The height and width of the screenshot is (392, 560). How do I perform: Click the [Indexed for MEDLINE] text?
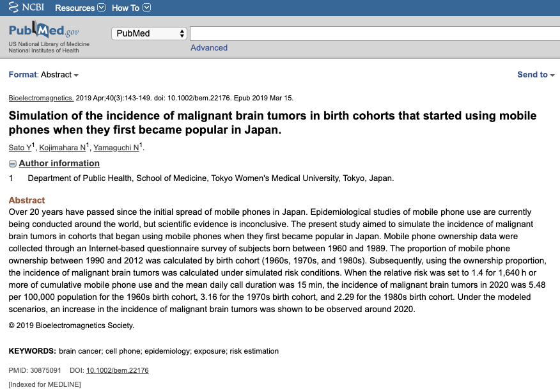[x=45, y=384]
